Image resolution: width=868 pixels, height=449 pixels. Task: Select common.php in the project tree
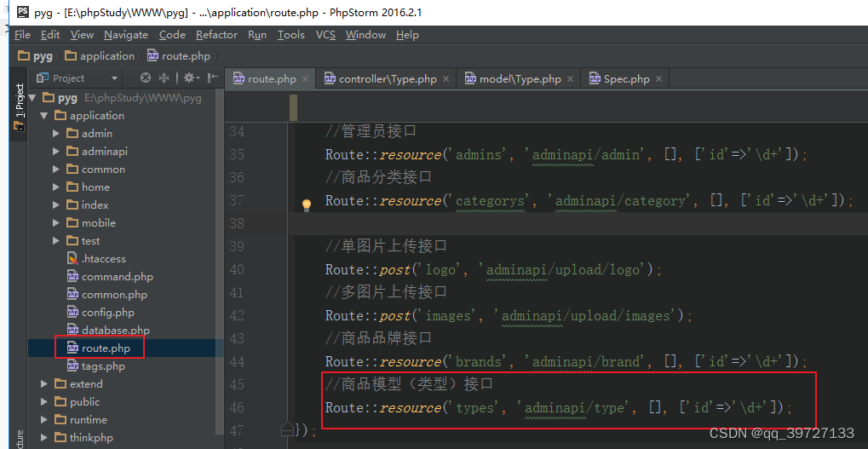point(106,295)
